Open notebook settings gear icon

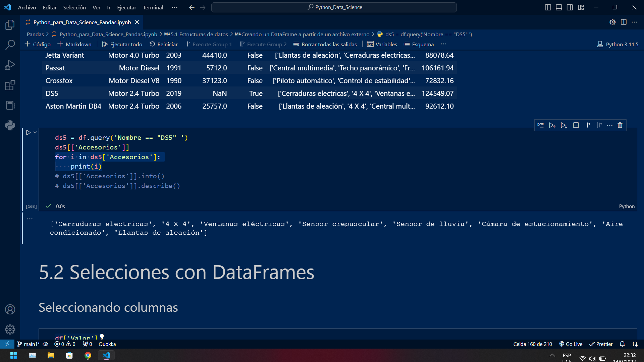(x=612, y=22)
